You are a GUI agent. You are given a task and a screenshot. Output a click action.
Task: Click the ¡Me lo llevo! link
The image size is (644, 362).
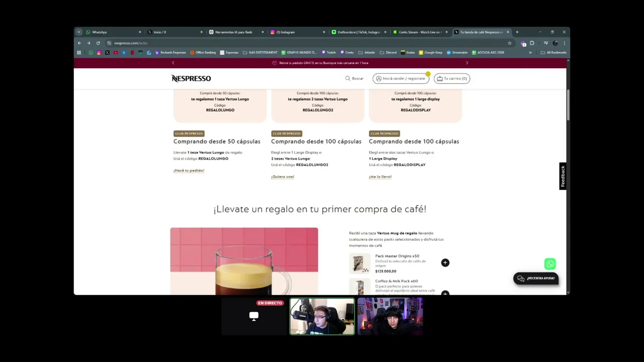(380, 176)
